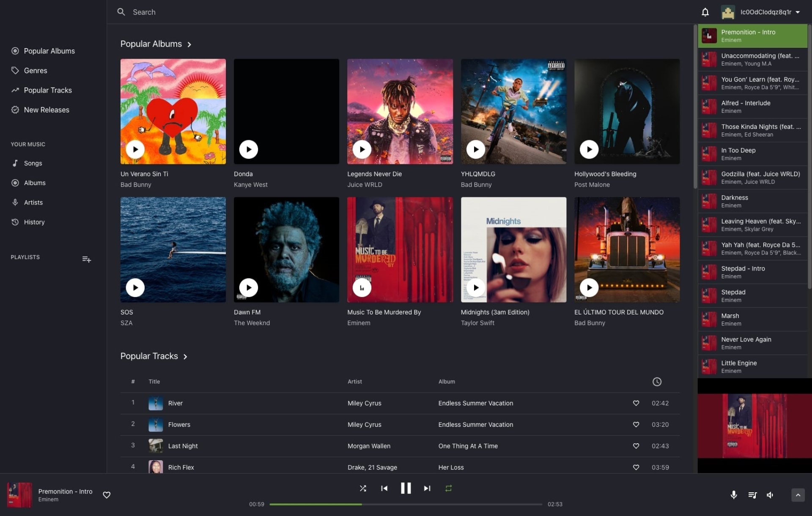Create new playlist with add icon
812x516 pixels.
pos(86,259)
